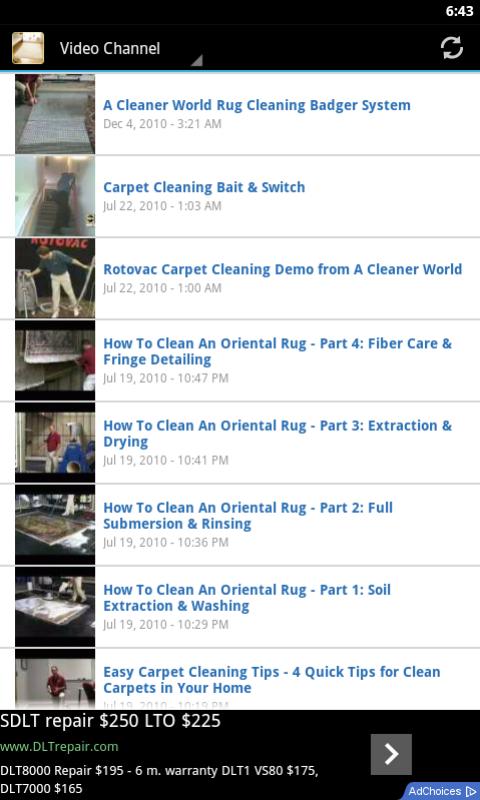Visit www.DLTrepair.com ad link

coord(59,746)
